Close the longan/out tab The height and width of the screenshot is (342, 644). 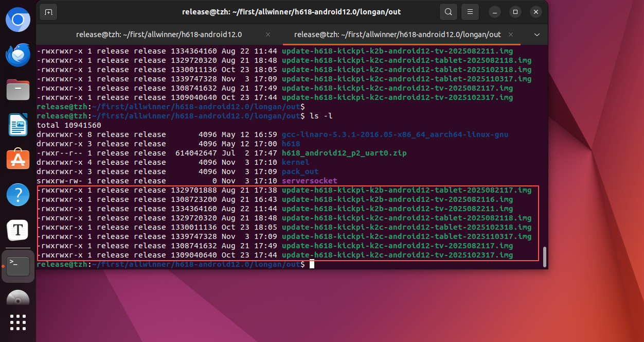click(511, 35)
